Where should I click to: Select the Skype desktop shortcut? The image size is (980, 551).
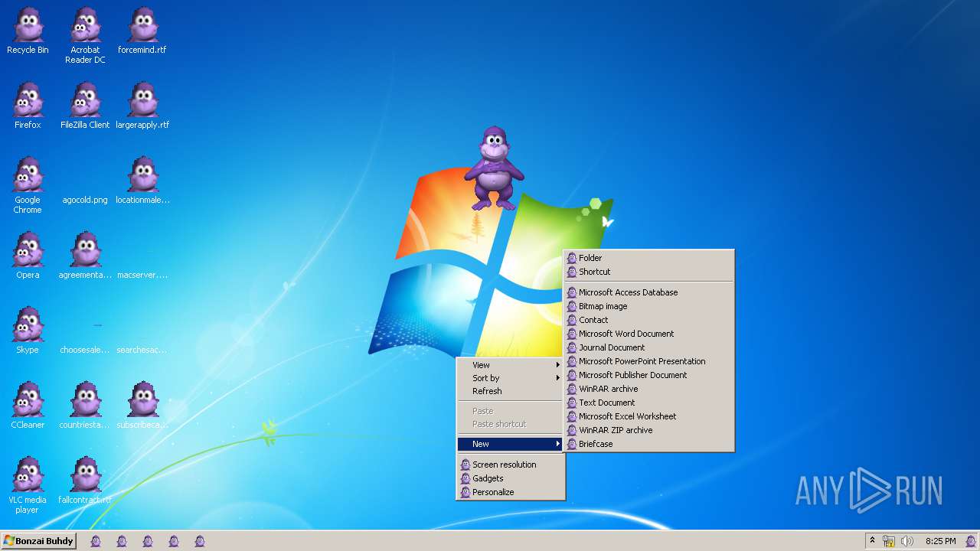[x=28, y=331]
